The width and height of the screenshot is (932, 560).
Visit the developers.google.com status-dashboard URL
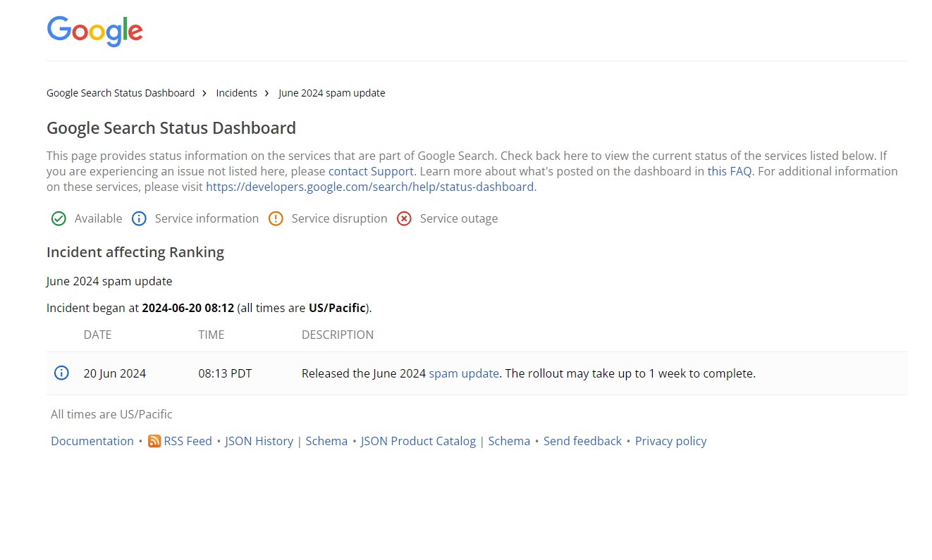coord(369,187)
